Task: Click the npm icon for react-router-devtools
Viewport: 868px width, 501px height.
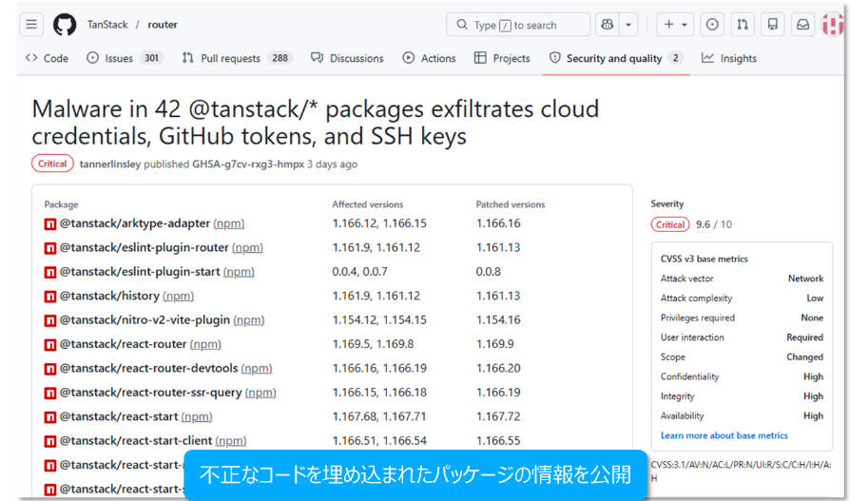Action: click(x=49, y=369)
